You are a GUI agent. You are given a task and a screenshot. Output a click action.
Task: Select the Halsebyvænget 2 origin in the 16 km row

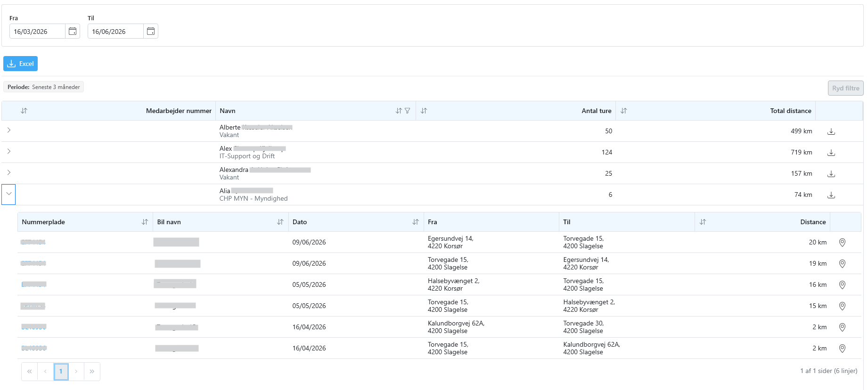point(453,284)
